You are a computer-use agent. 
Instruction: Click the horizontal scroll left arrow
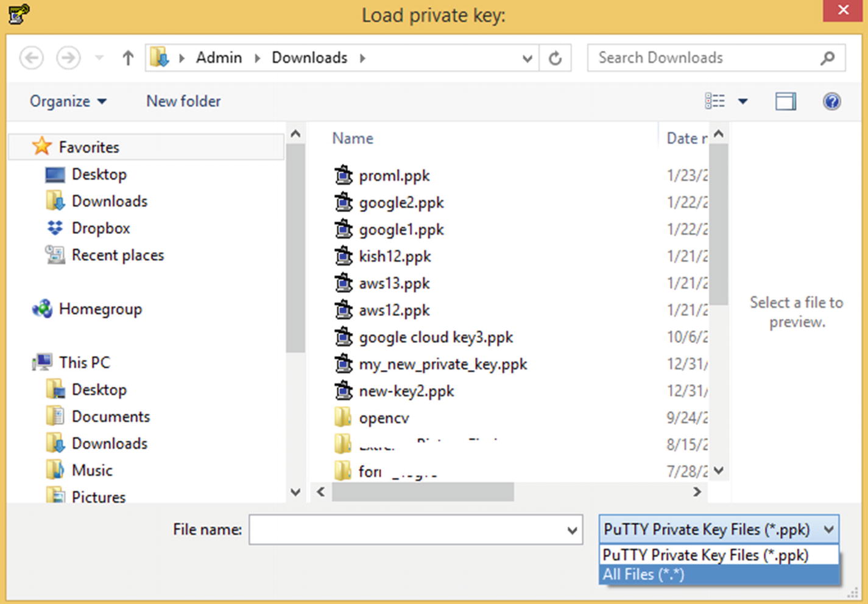(x=321, y=492)
